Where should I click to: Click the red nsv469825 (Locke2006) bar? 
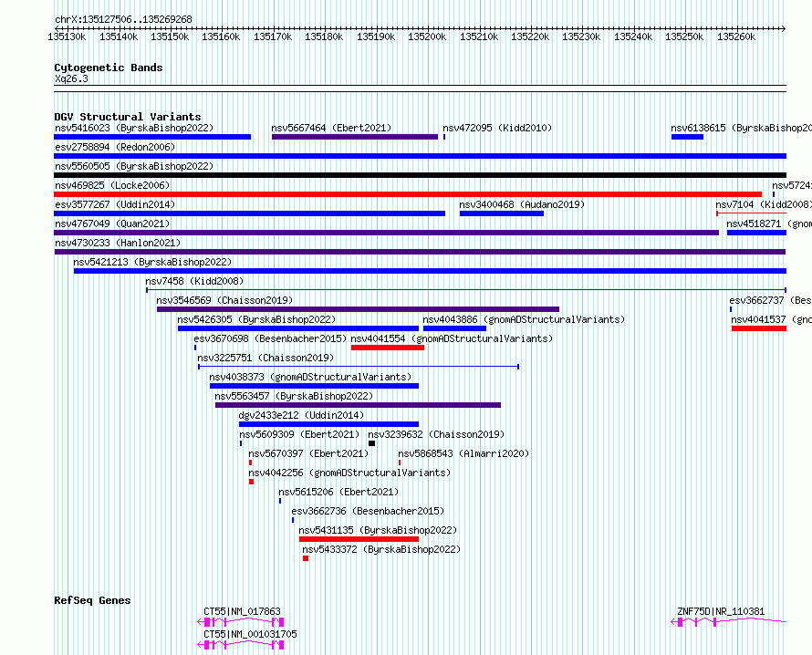[x=408, y=194]
